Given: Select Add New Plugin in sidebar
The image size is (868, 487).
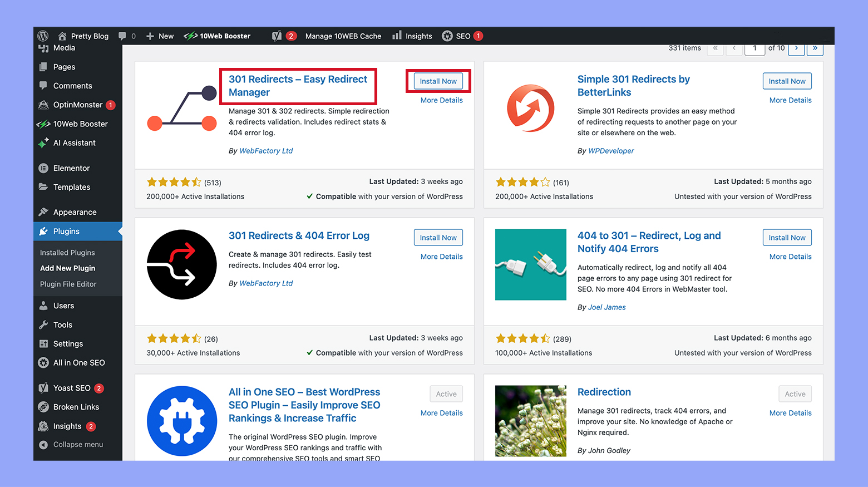Looking at the screenshot, I should click(x=67, y=268).
